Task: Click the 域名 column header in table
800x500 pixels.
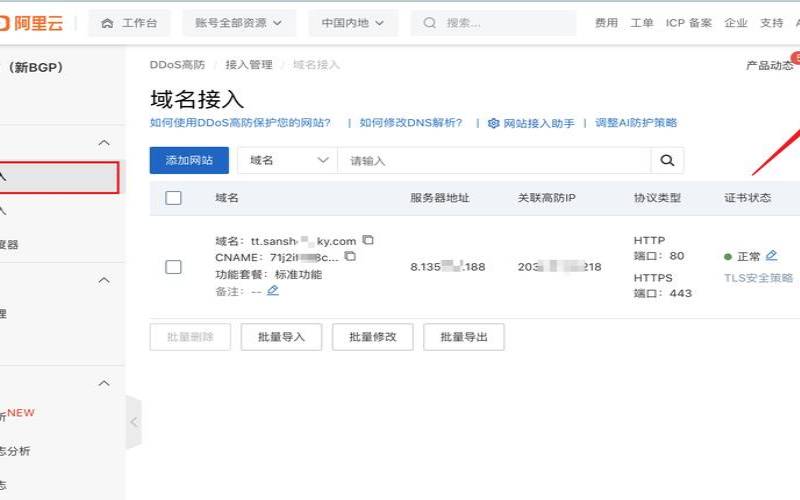Action: click(227, 198)
